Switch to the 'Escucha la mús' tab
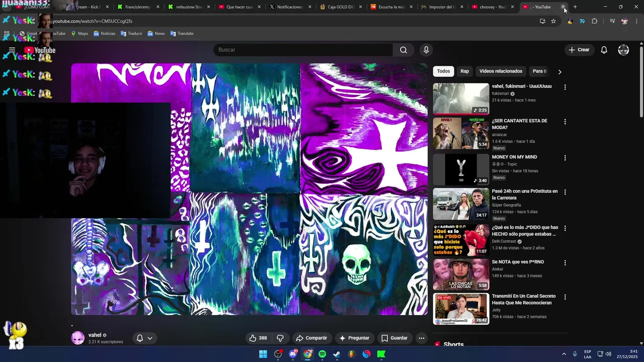The image size is (644, 362). (x=391, y=7)
